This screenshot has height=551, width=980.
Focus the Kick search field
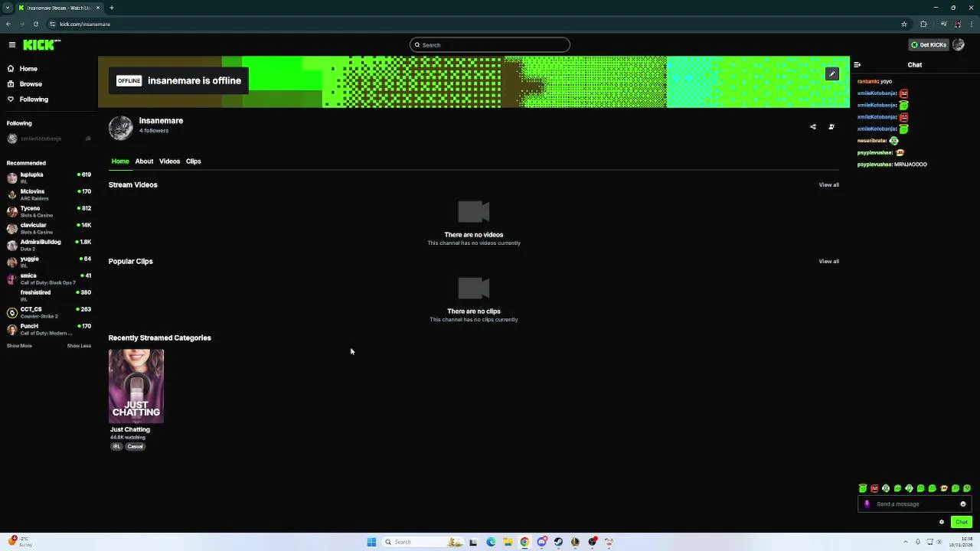tap(490, 45)
